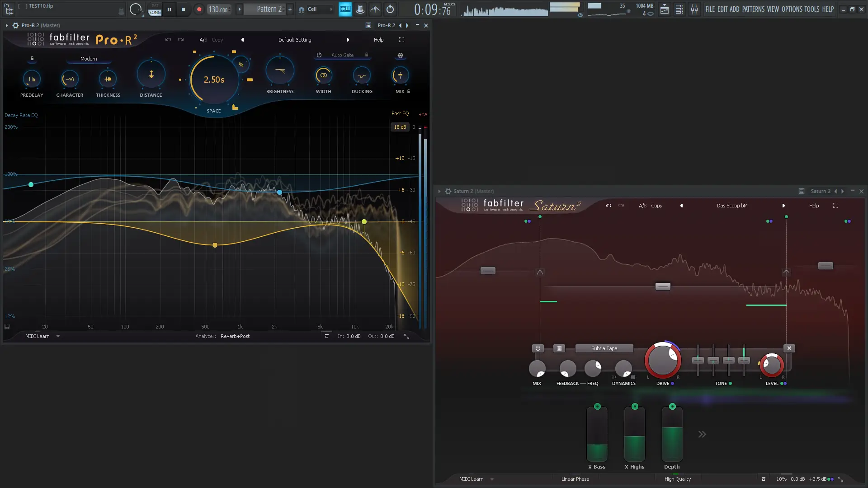Click the 130.000 tempo field

[218, 9]
